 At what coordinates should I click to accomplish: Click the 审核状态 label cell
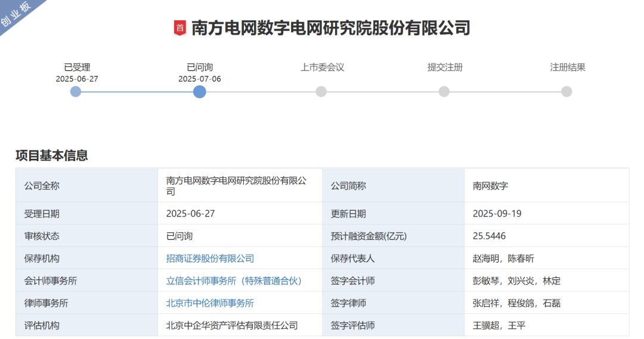coord(86,236)
